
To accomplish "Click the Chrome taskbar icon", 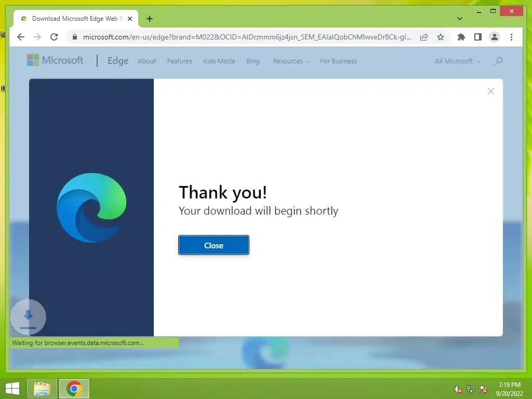I will [x=74, y=389].
